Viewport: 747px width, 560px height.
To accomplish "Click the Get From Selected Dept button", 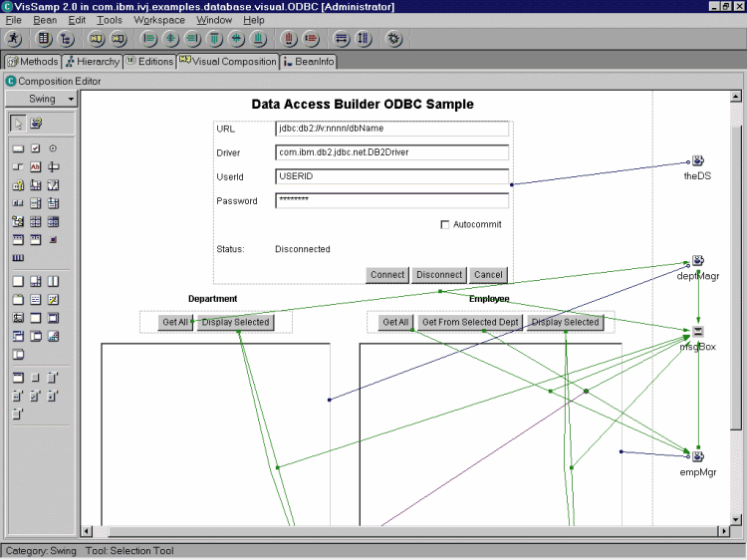I will (469, 322).
